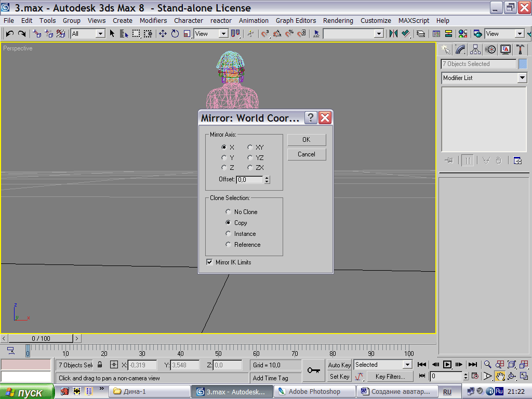Select the Y mirror axis radio button
Image resolution: width=532 pixels, height=399 pixels.
click(x=224, y=157)
